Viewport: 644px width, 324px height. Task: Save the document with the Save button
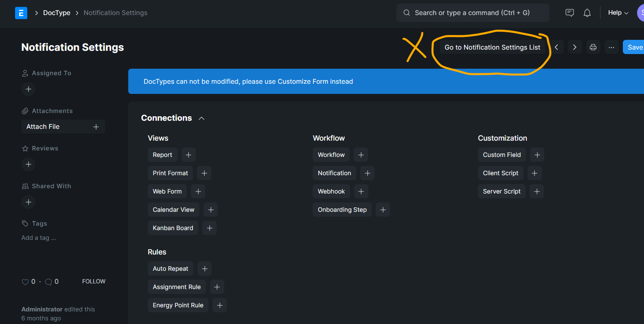635,47
